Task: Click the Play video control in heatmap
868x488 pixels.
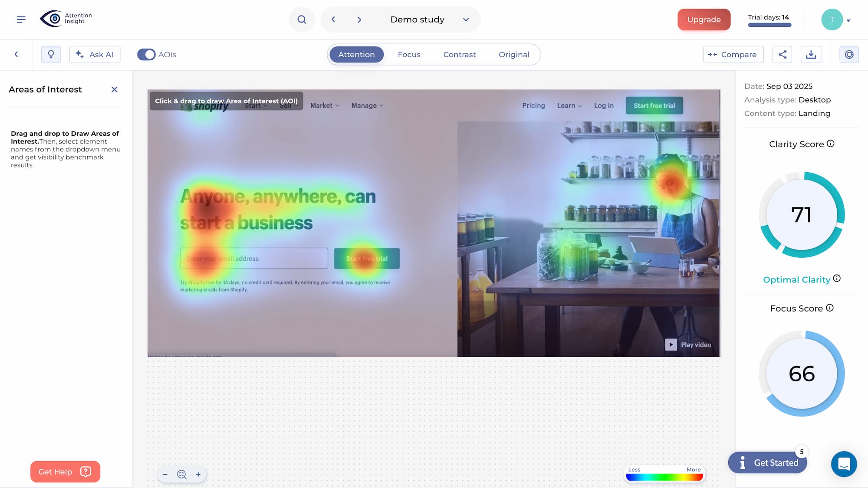Action: [x=688, y=345]
